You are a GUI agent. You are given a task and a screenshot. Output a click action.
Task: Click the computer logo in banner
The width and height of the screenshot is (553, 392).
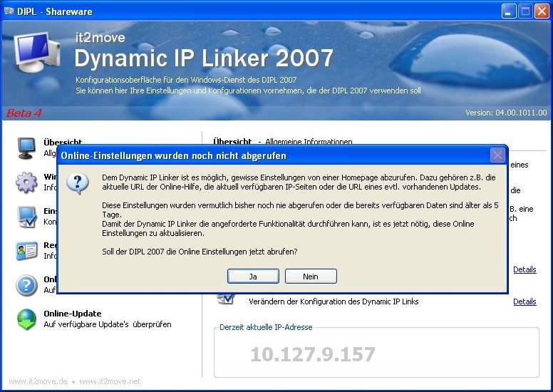coord(36,52)
